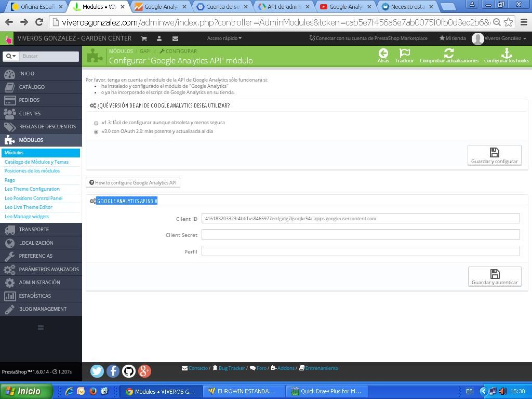Open the TRANSPORTE sidebar menu
532x399 pixels.
pos(41,229)
